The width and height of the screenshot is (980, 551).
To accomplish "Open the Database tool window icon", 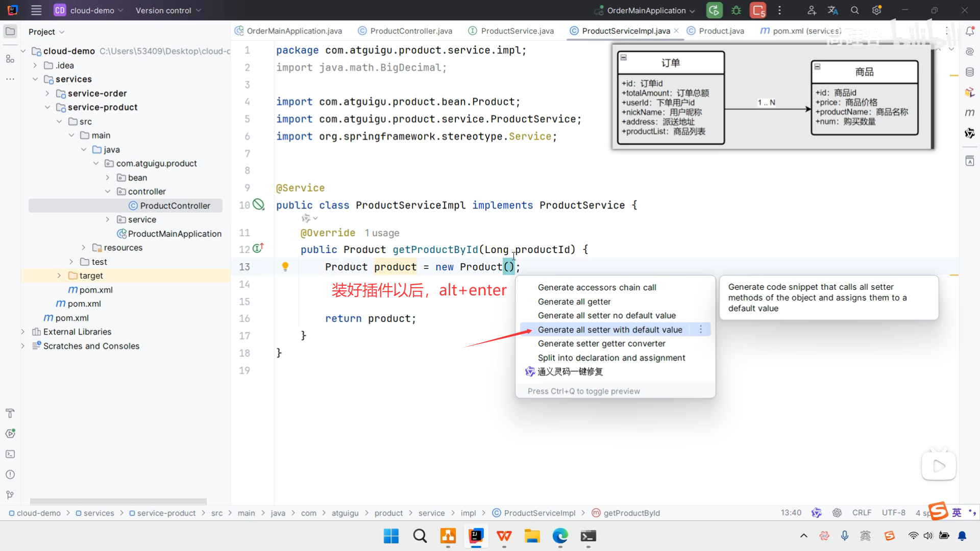I will click(x=970, y=72).
